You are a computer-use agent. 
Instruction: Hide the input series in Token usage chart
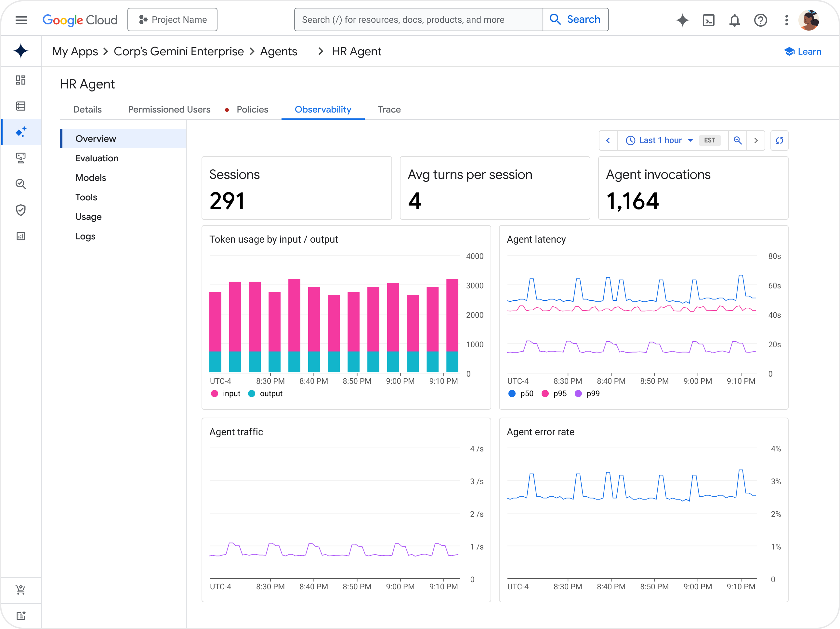tap(225, 394)
